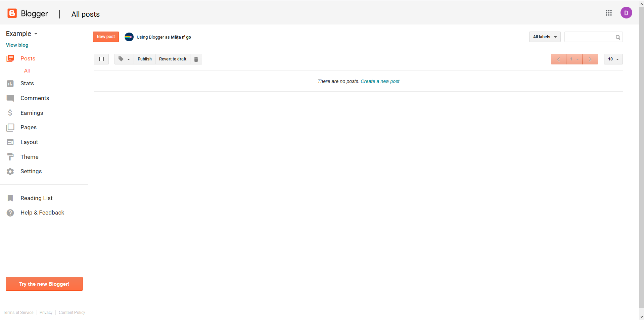This screenshot has width=644, height=325.
Task: Open the Google apps grid
Action: [x=609, y=13]
